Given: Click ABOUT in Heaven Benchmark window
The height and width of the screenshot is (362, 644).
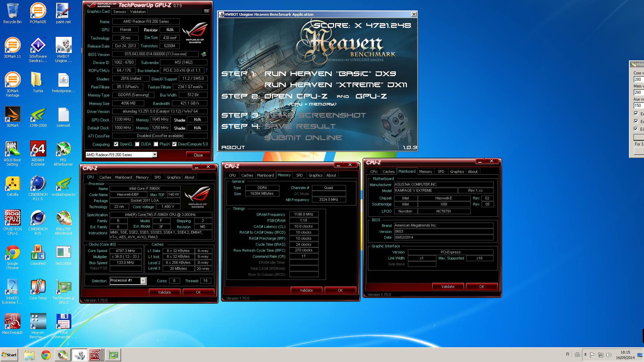Looking at the screenshot, I should pos(233,147).
